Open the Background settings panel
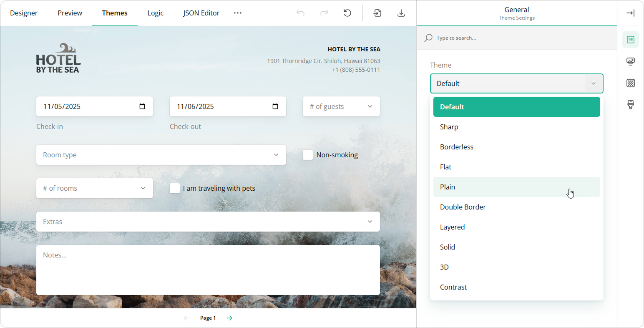Image resolution: width=644 pixels, height=328 pixels. [x=631, y=83]
